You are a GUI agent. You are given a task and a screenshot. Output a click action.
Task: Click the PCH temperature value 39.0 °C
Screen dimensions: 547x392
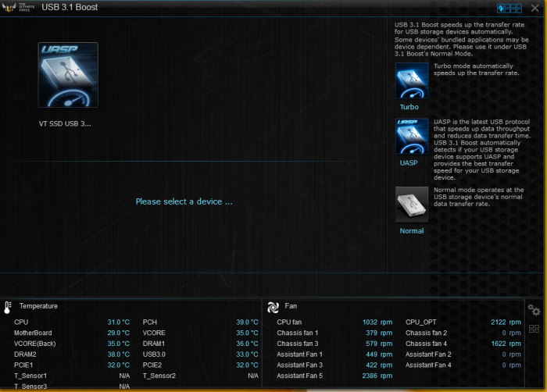coord(247,323)
